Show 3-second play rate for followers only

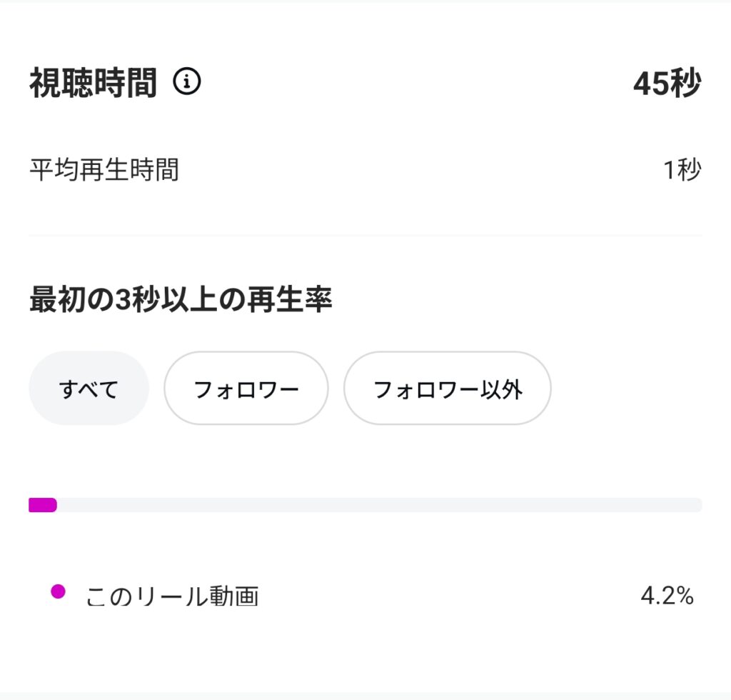(246, 389)
